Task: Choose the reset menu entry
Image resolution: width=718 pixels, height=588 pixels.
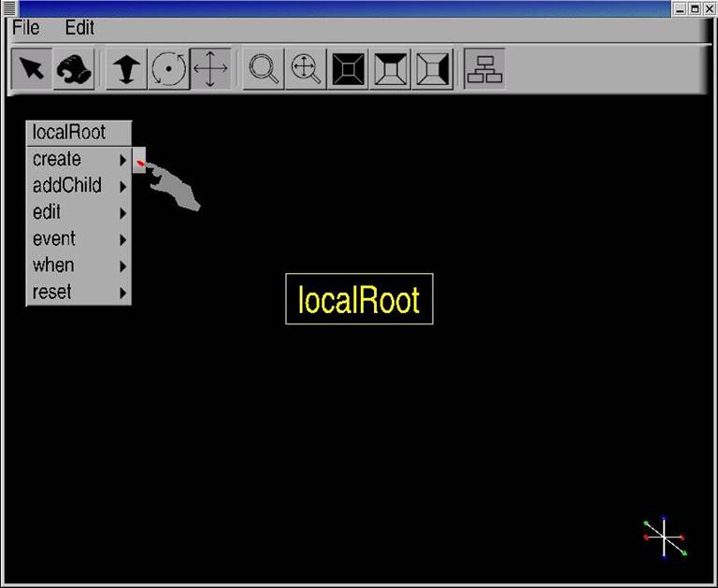Action: (79, 293)
